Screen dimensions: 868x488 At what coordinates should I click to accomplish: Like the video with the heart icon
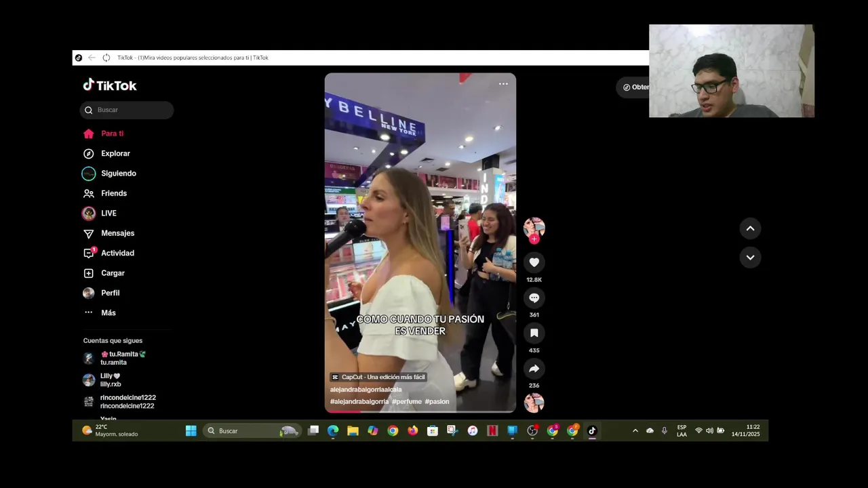534,262
